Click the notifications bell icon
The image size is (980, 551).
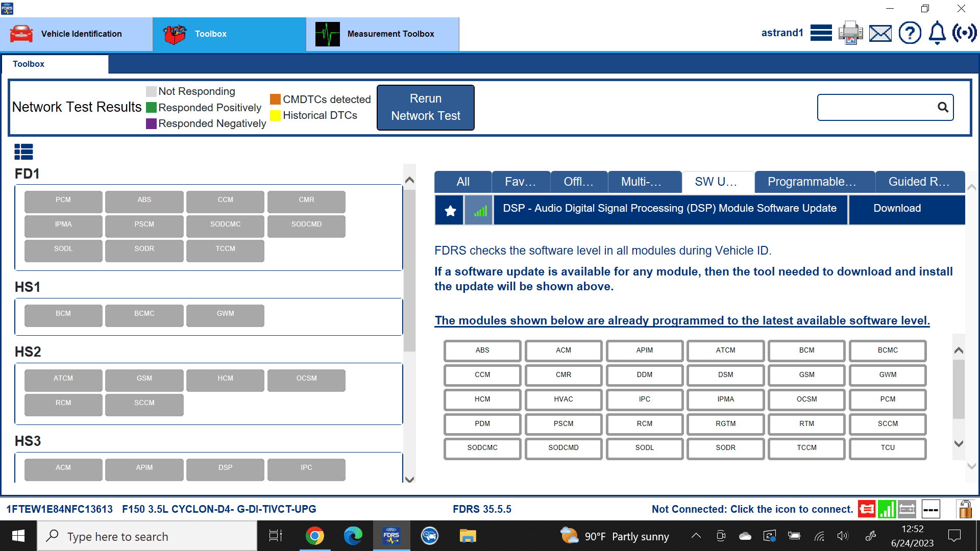tap(937, 33)
